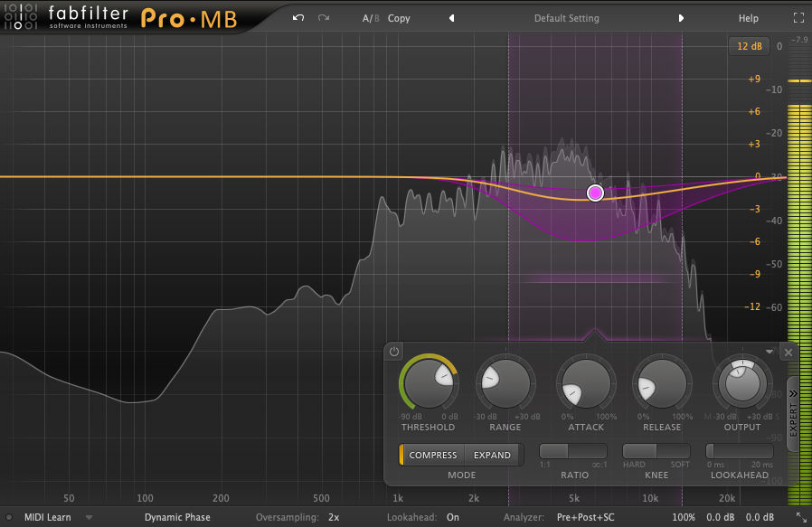Click the Lookahead time slider
The height and width of the screenshot is (527, 812).
coord(740,451)
